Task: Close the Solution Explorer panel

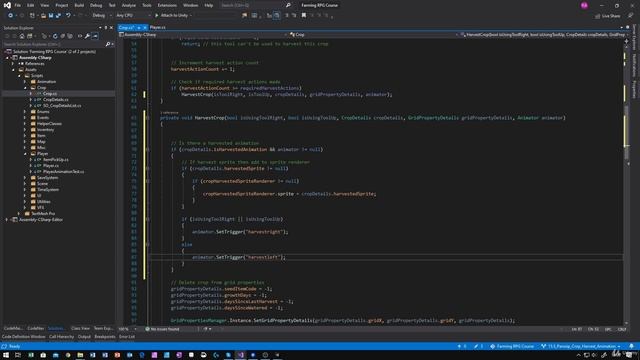Action: click(111, 28)
